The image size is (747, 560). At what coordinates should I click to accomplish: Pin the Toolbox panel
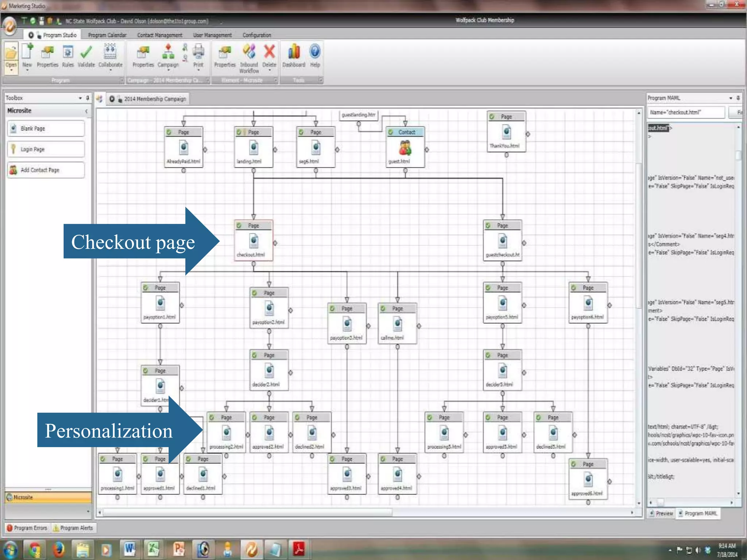pyautogui.click(x=88, y=98)
